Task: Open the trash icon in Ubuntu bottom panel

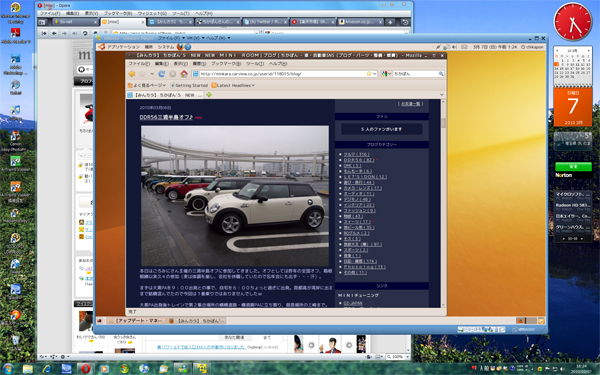Action: [x=541, y=321]
